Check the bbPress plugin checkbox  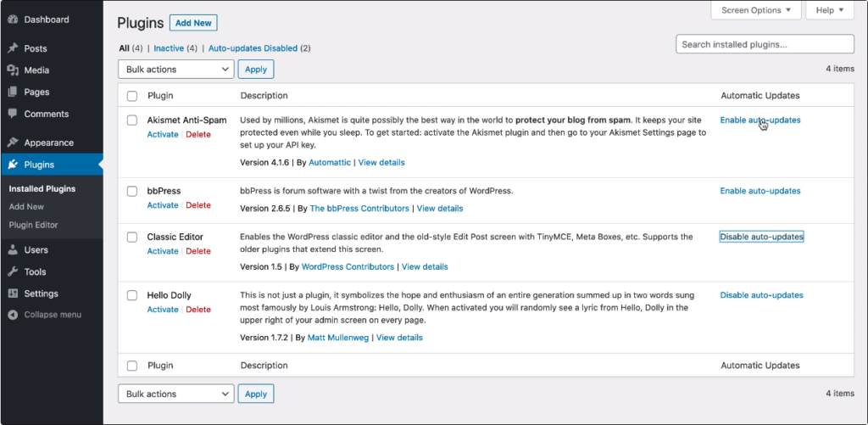click(131, 191)
